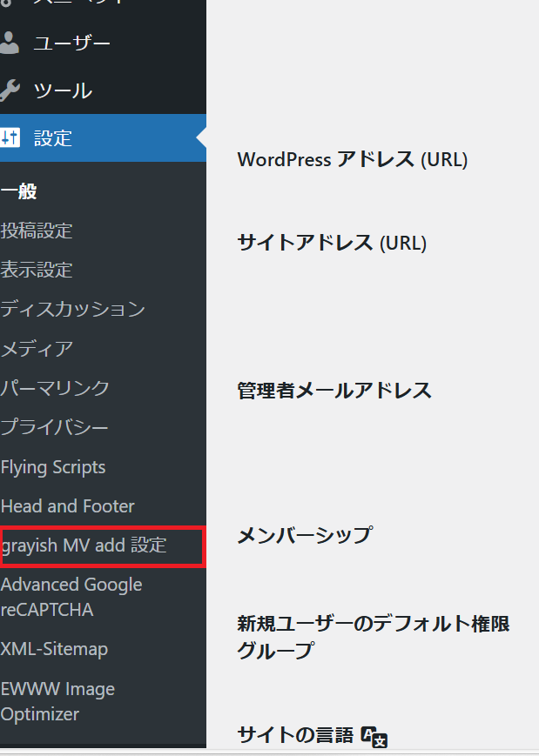Open メディア settings page
This screenshot has width=539, height=756.
coord(37,349)
